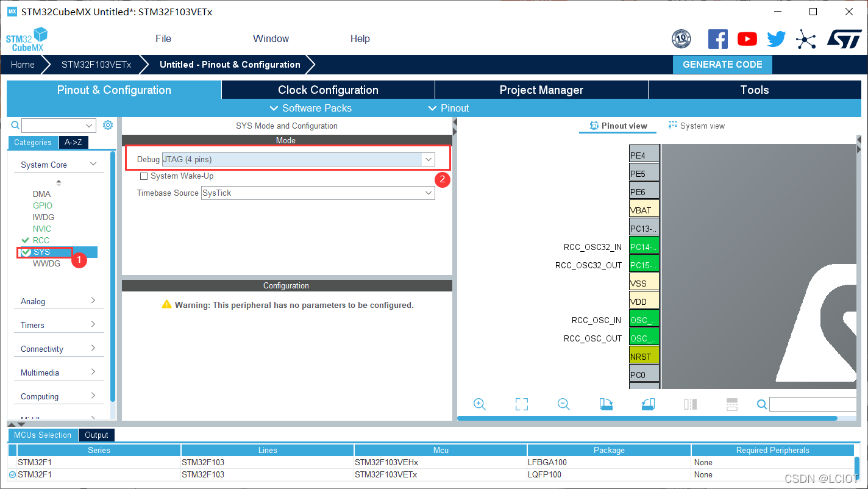Zoom out of the pinout view

pyautogui.click(x=564, y=404)
